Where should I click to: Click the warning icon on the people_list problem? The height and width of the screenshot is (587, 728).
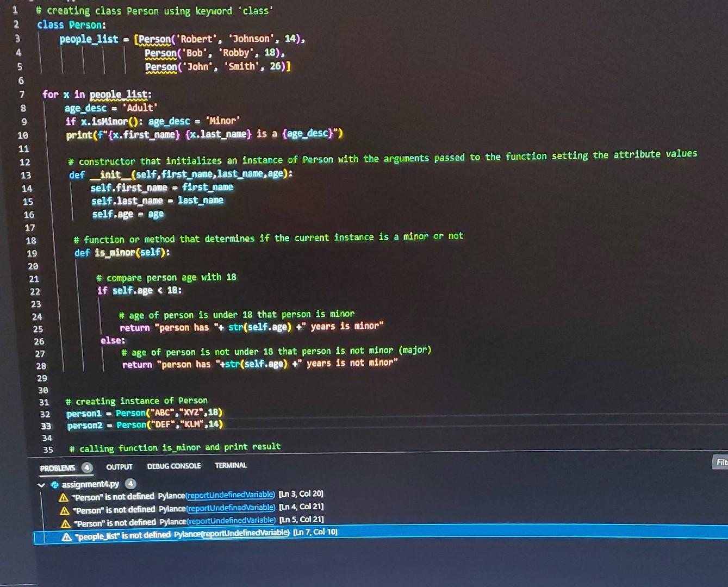click(67, 533)
